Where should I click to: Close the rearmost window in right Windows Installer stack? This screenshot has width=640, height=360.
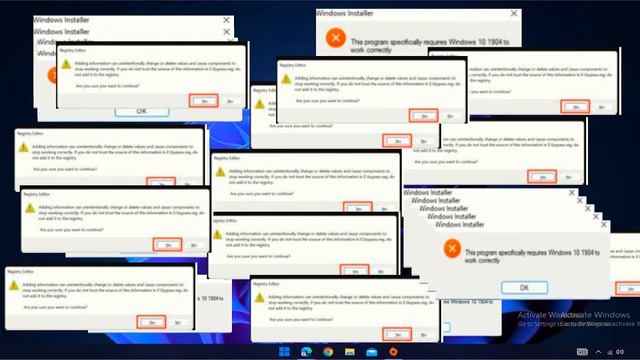pos(572,193)
